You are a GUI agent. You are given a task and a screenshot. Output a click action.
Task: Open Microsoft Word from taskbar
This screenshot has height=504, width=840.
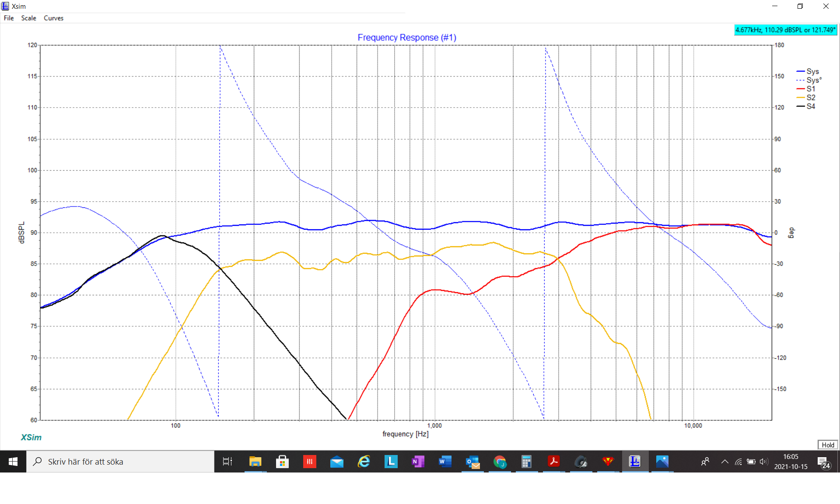tap(445, 462)
